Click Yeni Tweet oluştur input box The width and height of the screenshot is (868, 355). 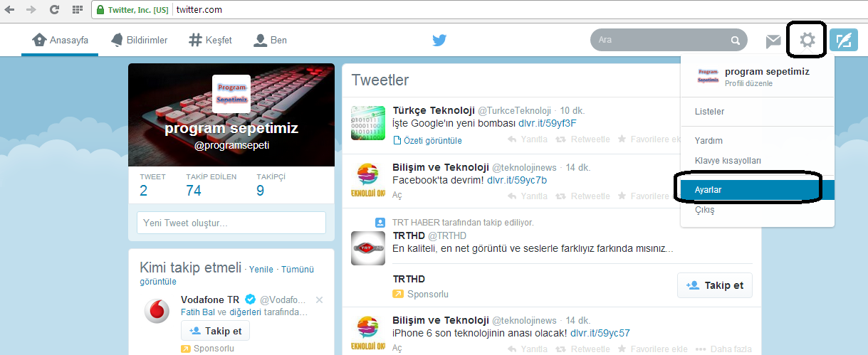click(231, 223)
